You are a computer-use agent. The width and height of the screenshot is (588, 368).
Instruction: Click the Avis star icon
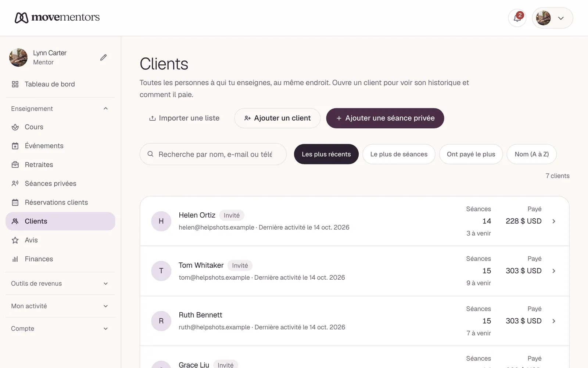click(15, 240)
